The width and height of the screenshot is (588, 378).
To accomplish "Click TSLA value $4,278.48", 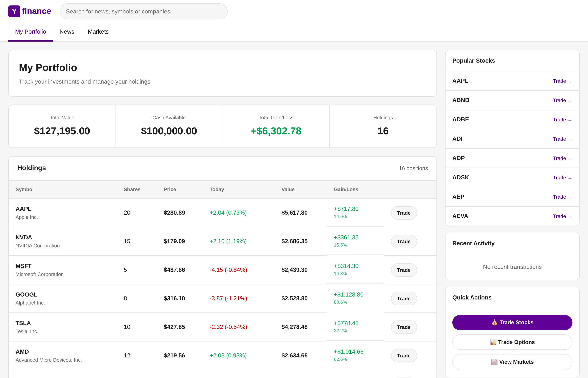I will 294,327.
